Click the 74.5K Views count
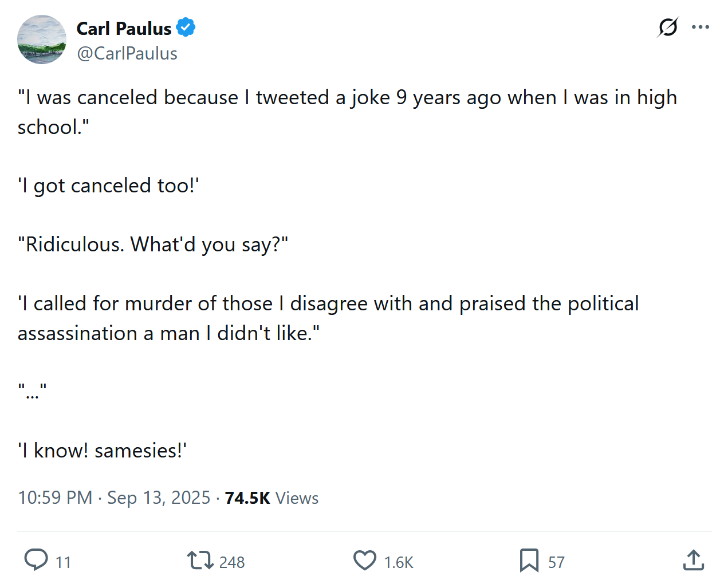Viewport: 728px width, 584px height. pyautogui.click(x=271, y=498)
